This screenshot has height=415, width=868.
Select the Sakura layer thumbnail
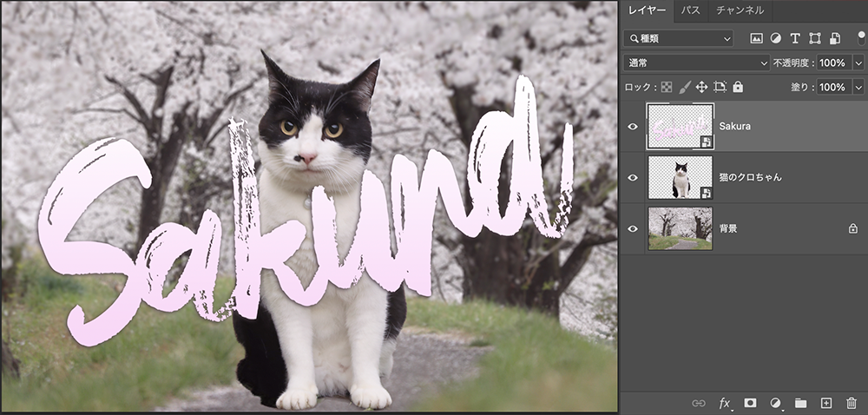click(x=681, y=127)
